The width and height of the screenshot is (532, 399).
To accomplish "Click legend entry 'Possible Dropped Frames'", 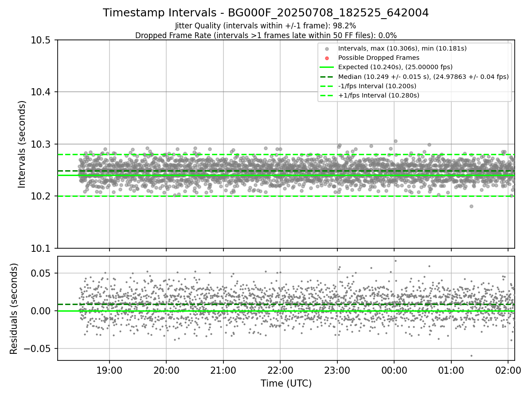I will pos(379,58).
